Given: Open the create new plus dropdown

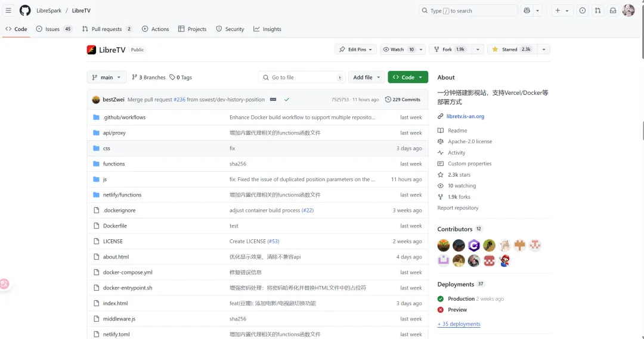Looking at the screenshot, I should coord(562,11).
